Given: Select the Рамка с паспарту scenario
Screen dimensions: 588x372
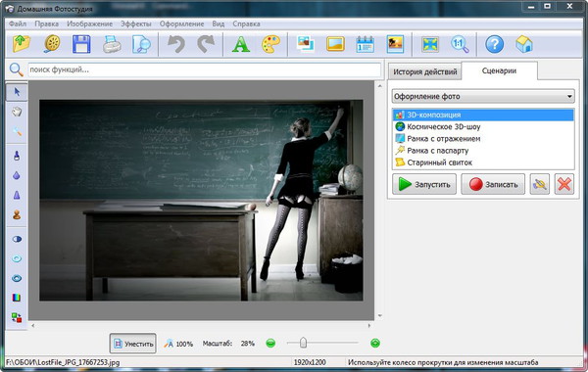Looking at the screenshot, I should 483,151.
